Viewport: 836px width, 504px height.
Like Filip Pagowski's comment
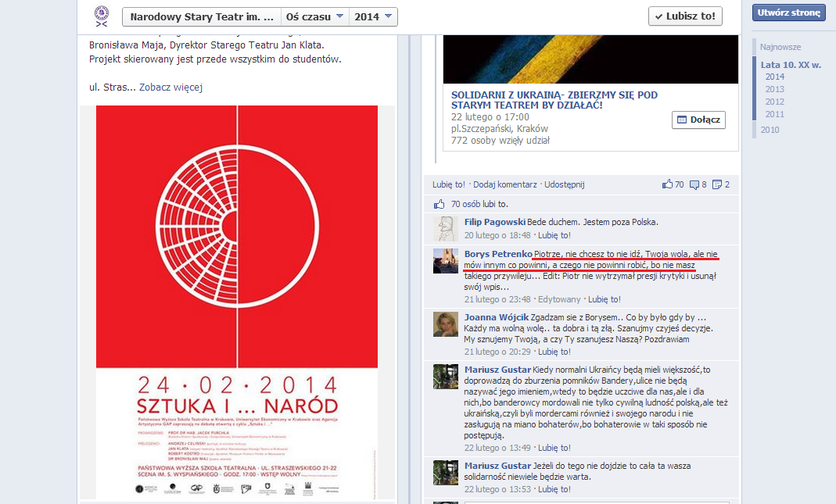click(x=554, y=235)
